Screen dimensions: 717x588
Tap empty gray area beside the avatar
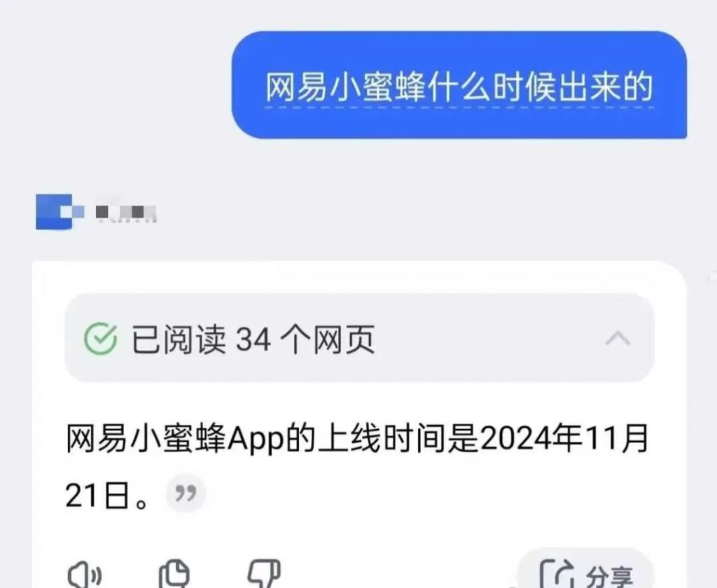(412, 211)
